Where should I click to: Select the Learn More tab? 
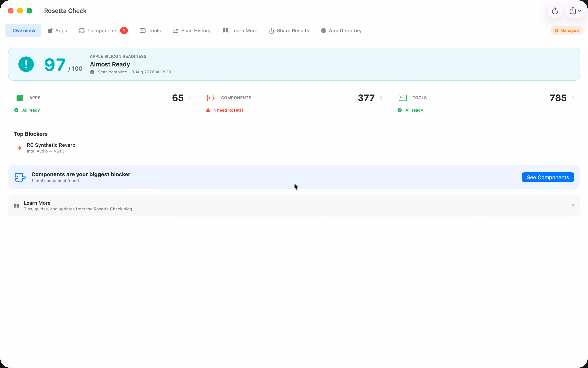coord(240,30)
